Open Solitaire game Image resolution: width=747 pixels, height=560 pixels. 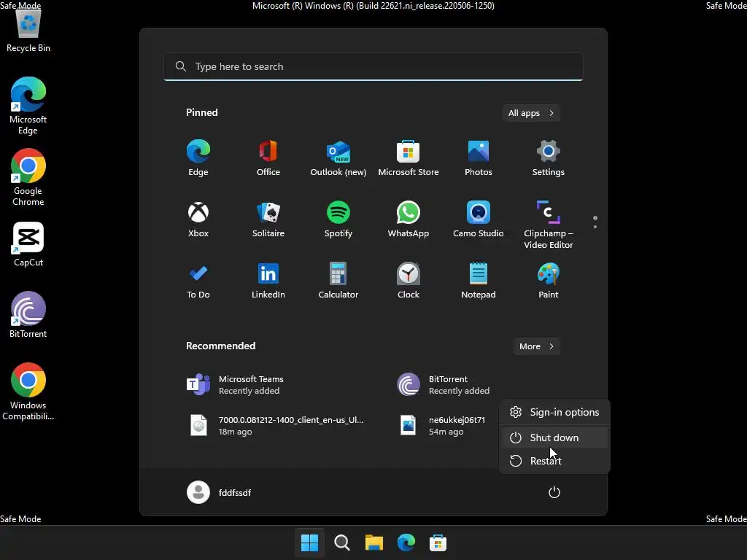click(268, 220)
